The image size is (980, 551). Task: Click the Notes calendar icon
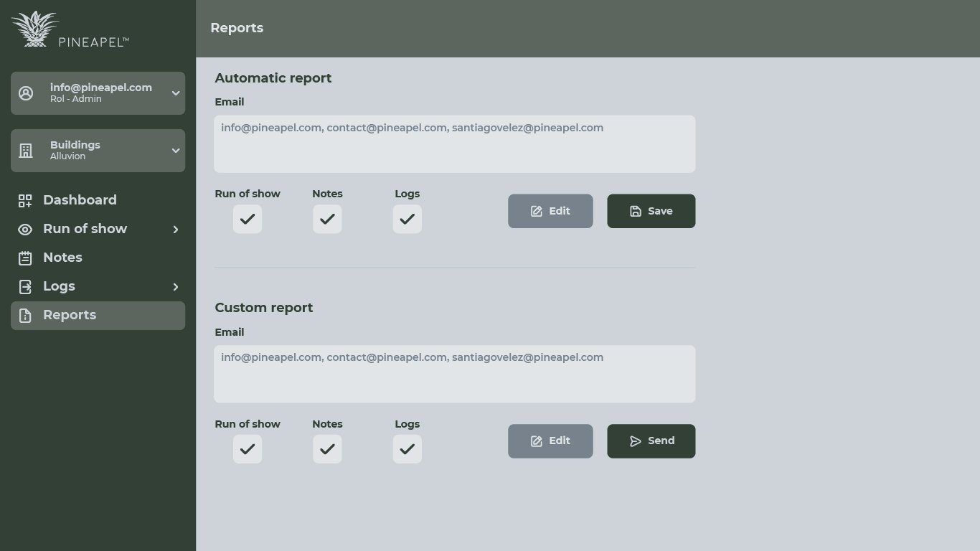(25, 258)
